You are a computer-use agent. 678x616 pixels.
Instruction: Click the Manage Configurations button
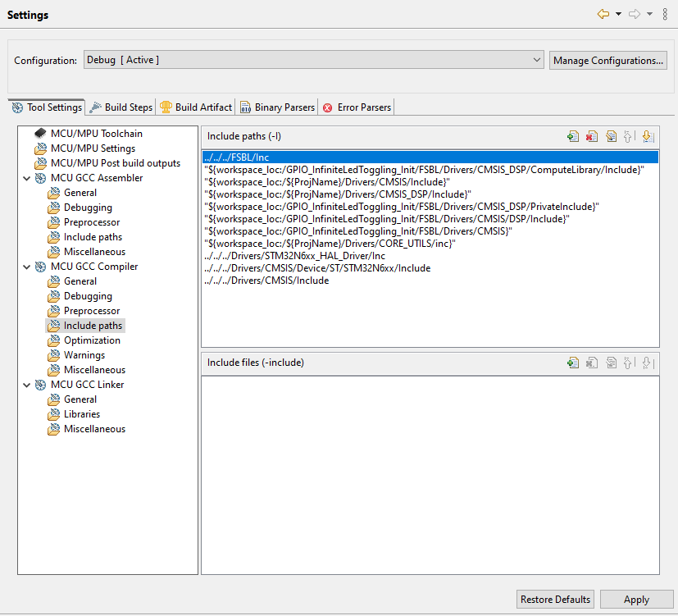click(x=607, y=59)
